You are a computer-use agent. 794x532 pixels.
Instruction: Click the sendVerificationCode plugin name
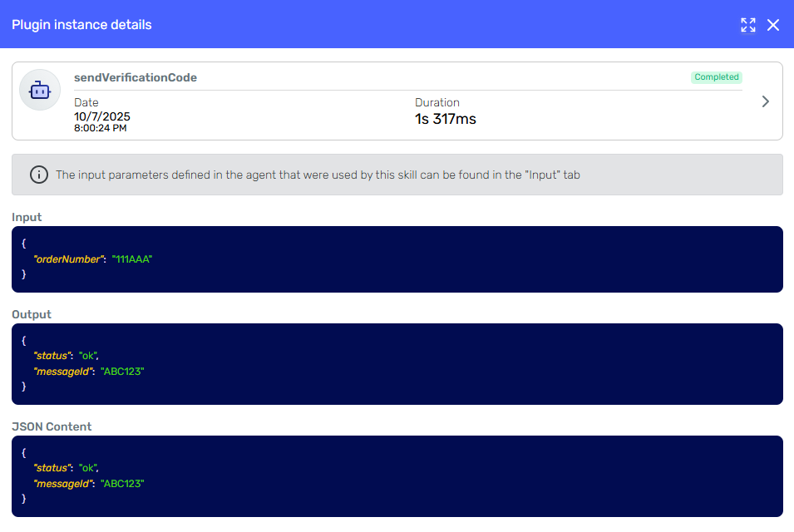click(x=136, y=77)
